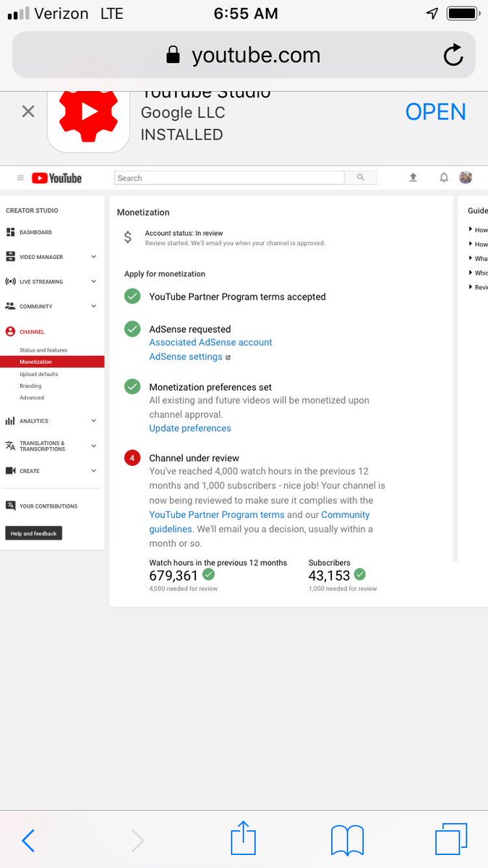Viewport: 488px width, 868px height.
Task: Expand the Analytics chevron
Action: tap(94, 420)
